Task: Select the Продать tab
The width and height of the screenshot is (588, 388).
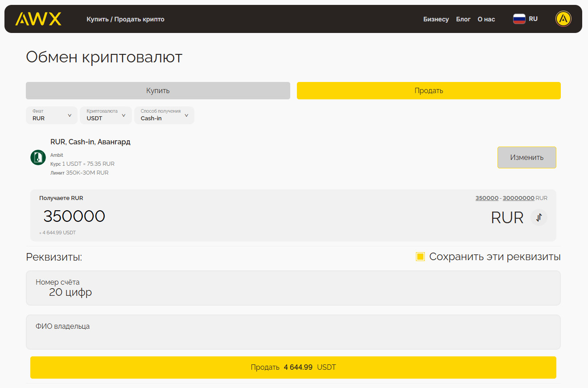Action: 428,90
